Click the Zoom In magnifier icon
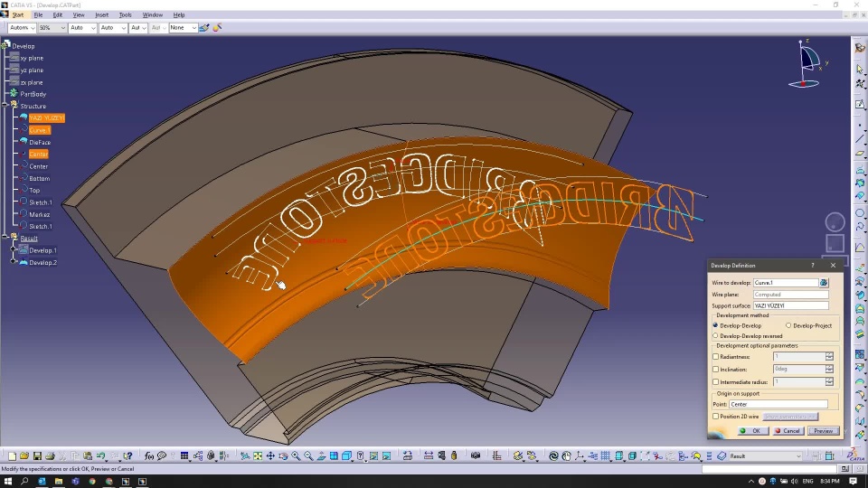868x488 pixels. tap(296, 455)
